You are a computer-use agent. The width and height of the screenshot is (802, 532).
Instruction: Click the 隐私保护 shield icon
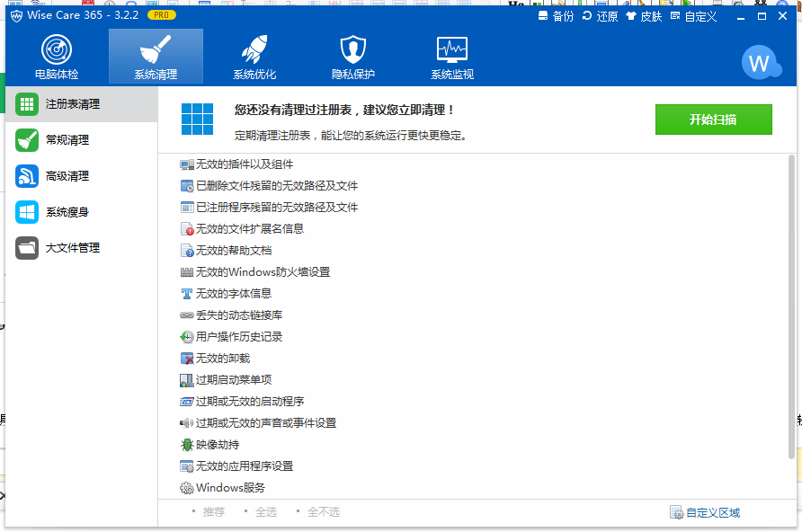click(352, 49)
